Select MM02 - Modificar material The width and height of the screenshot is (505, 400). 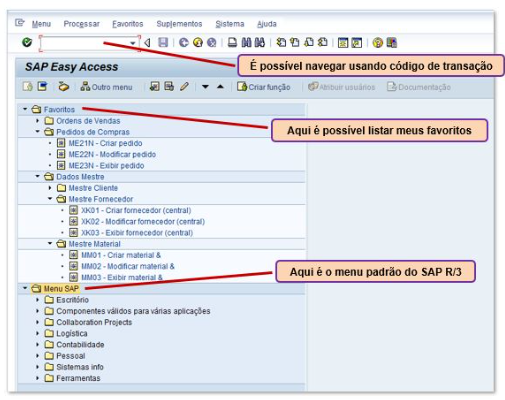click(x=128, y=266)
